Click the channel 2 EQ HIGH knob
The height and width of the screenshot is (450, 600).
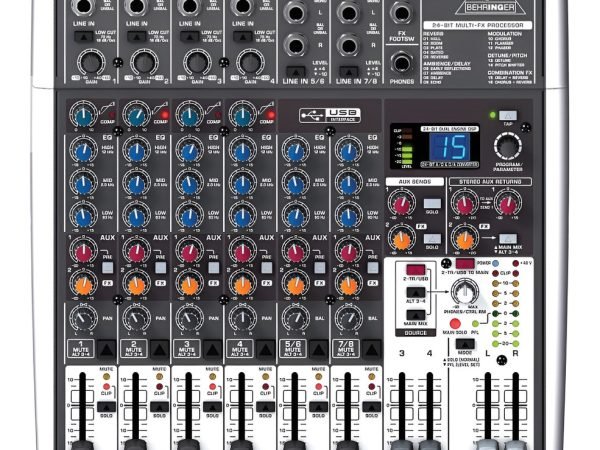(x=135, y=152)
